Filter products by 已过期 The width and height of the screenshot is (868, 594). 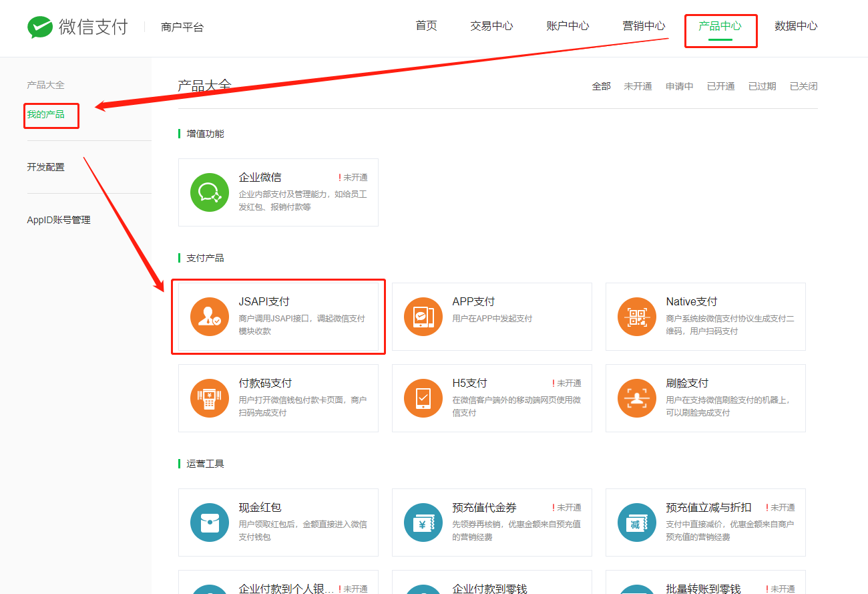762,86
